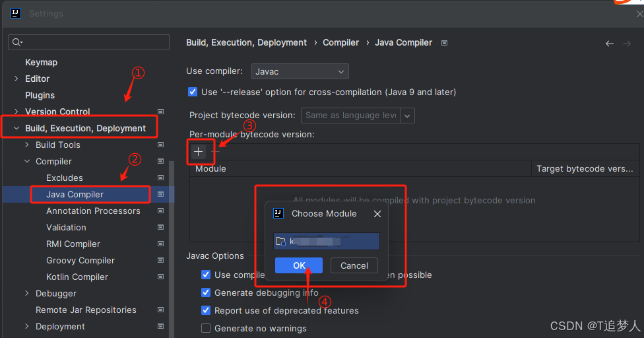Screen dimensions: 644x338
Task: Go forward with the right arrow
Action: click(627, 44)
